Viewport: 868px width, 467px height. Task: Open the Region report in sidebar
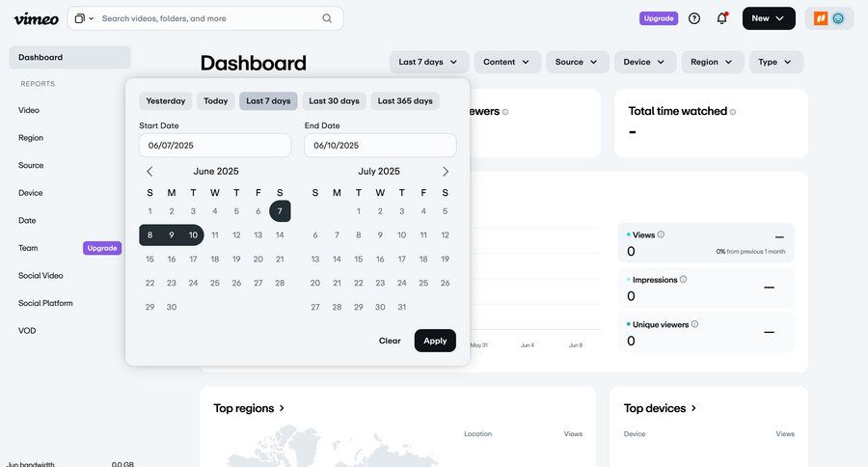click(x=31, y=138)
